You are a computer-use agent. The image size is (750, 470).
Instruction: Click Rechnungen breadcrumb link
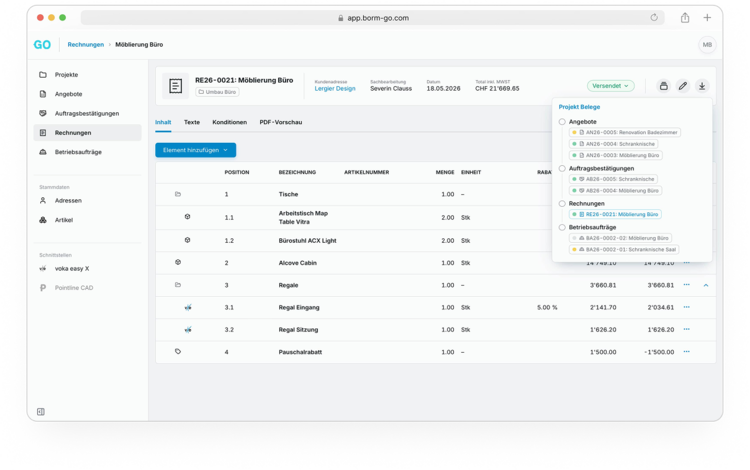point(86,45)
